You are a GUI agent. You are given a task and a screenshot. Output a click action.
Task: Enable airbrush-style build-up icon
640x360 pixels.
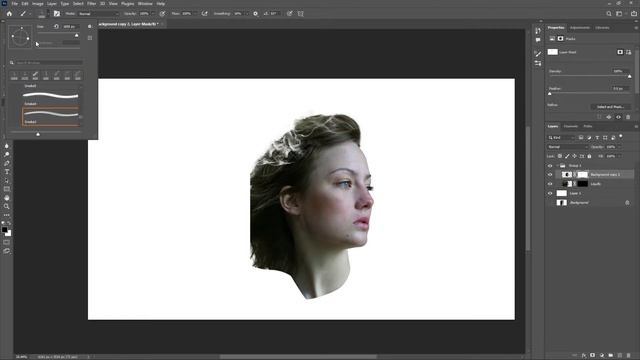click(x=204, y=13)
